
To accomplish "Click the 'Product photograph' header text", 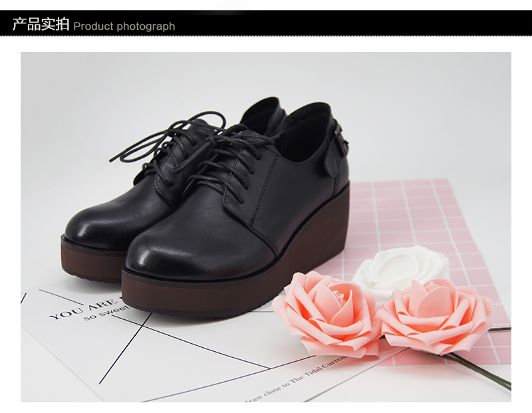I will point(124,26).
